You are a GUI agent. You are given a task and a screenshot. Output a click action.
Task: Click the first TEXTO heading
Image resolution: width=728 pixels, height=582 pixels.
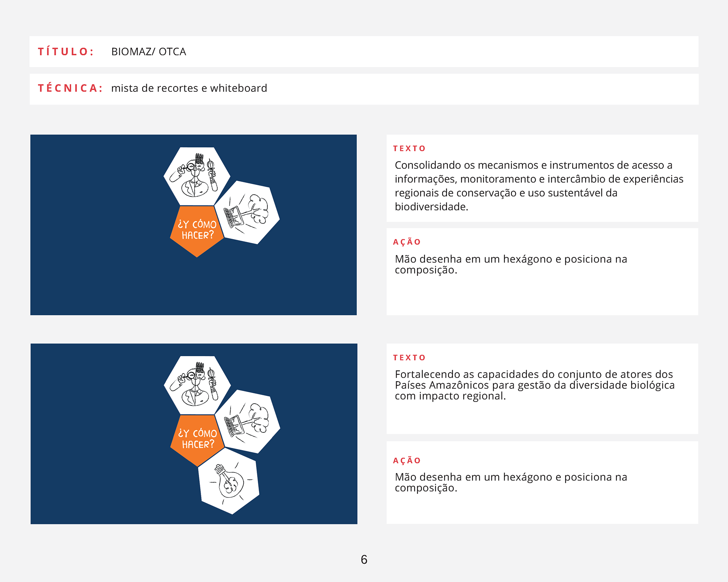point(409,149)
